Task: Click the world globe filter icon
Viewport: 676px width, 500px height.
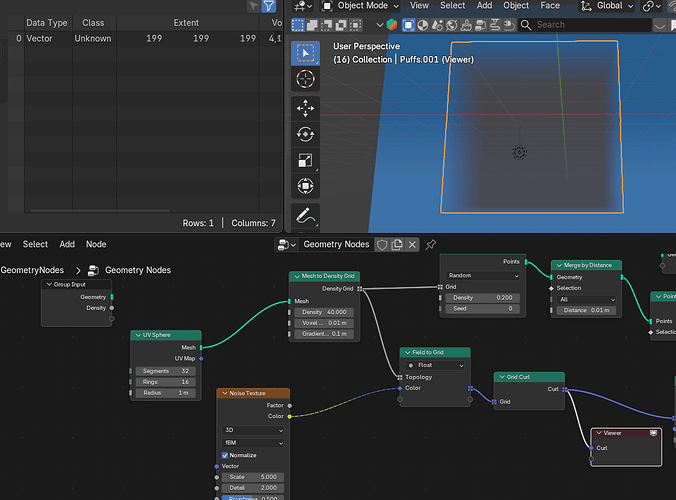Action: tap(451, 25)
